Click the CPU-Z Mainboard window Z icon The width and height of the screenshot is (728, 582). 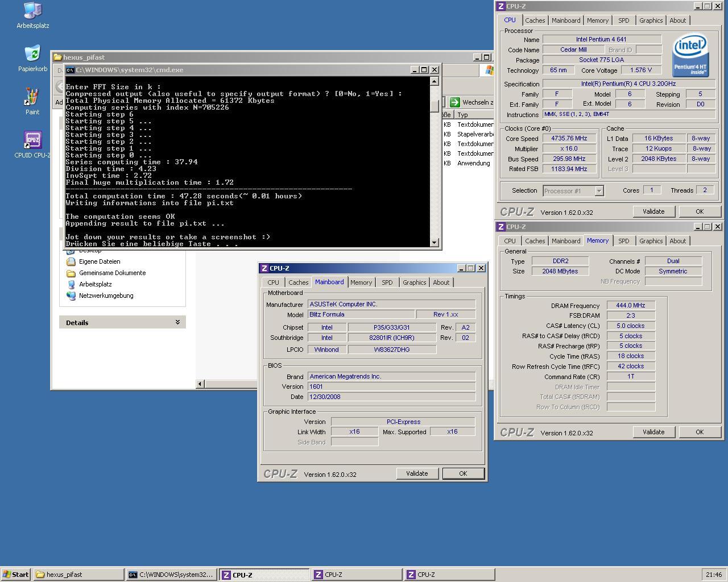pyautogui.click(x=264, y=268)
